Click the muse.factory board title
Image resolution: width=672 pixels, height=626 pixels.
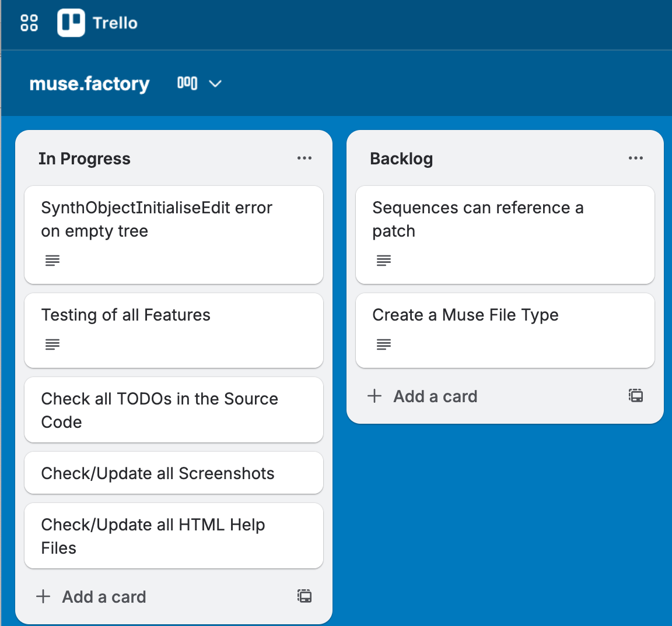point(90,84)
